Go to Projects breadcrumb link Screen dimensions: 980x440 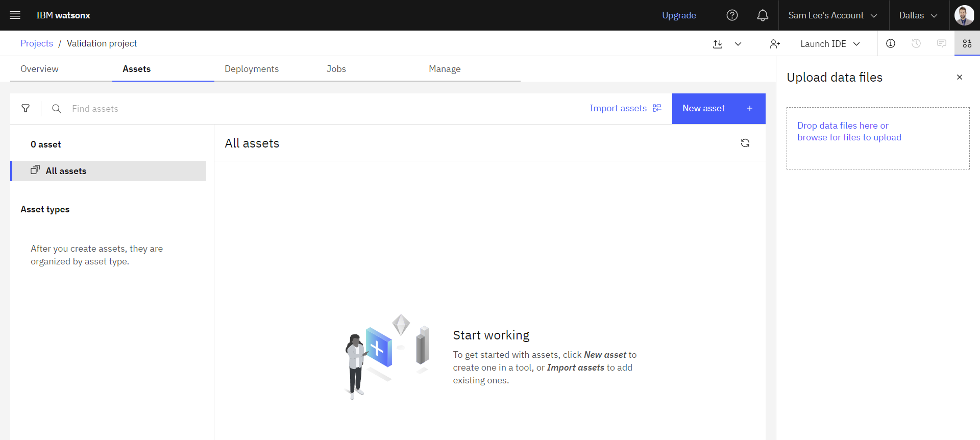pos(37,43)
